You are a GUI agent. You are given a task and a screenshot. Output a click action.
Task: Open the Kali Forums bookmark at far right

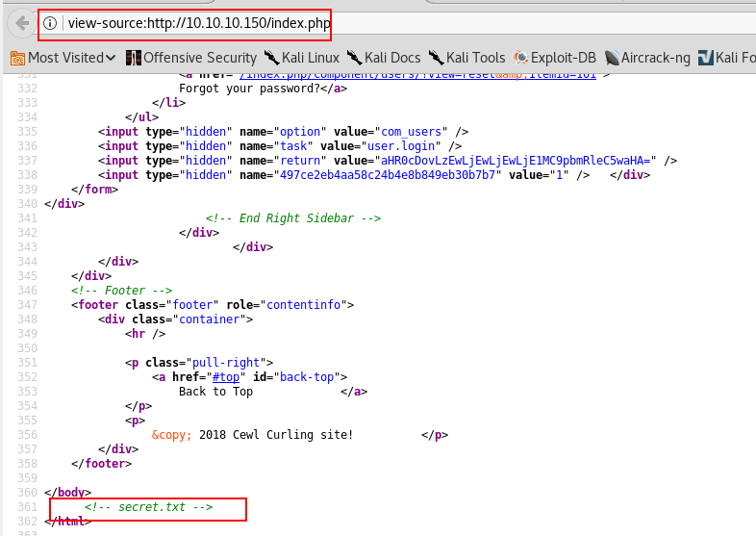pos(728,58)
